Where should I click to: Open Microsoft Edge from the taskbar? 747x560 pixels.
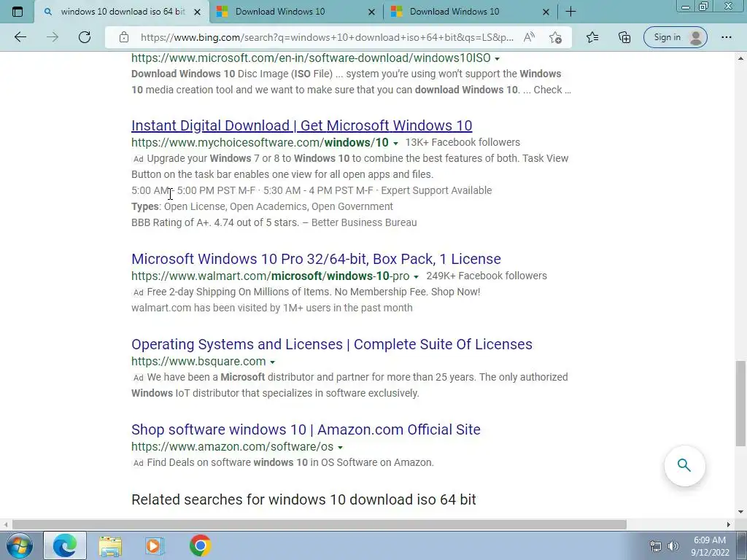pyautogui.click(x=65, y=545)
